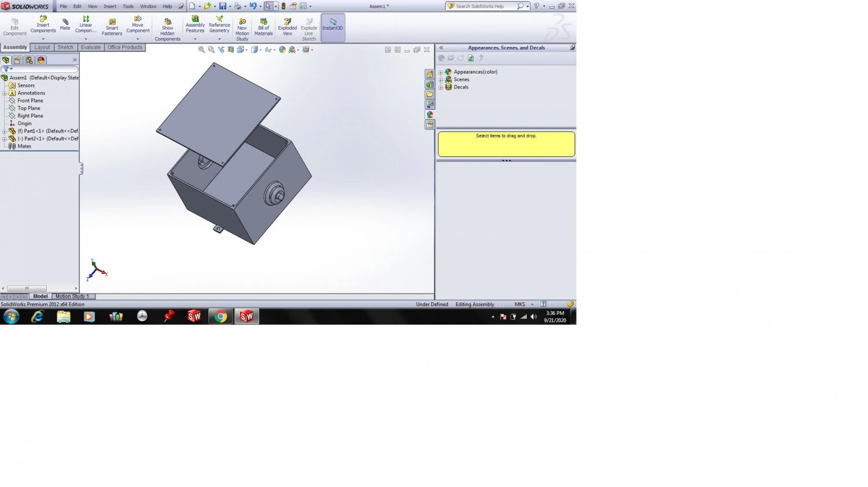Open Linear Component Pattern tool

coord(86,25)
